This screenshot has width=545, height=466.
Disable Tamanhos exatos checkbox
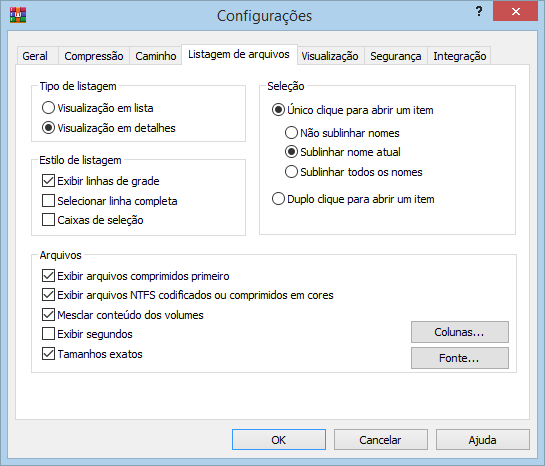92,354
